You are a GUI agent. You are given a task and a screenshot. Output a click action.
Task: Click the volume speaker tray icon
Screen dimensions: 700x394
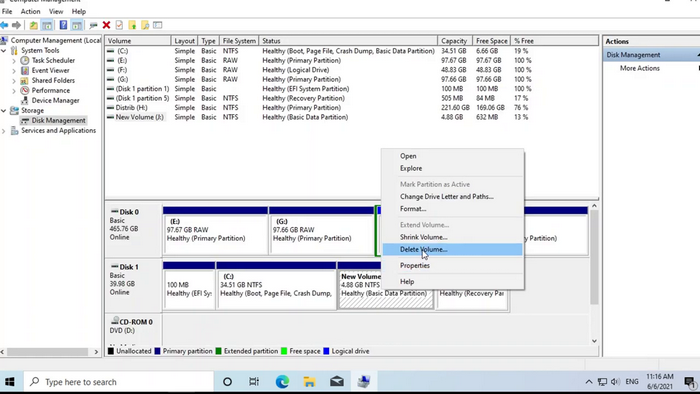coord(615,382)
